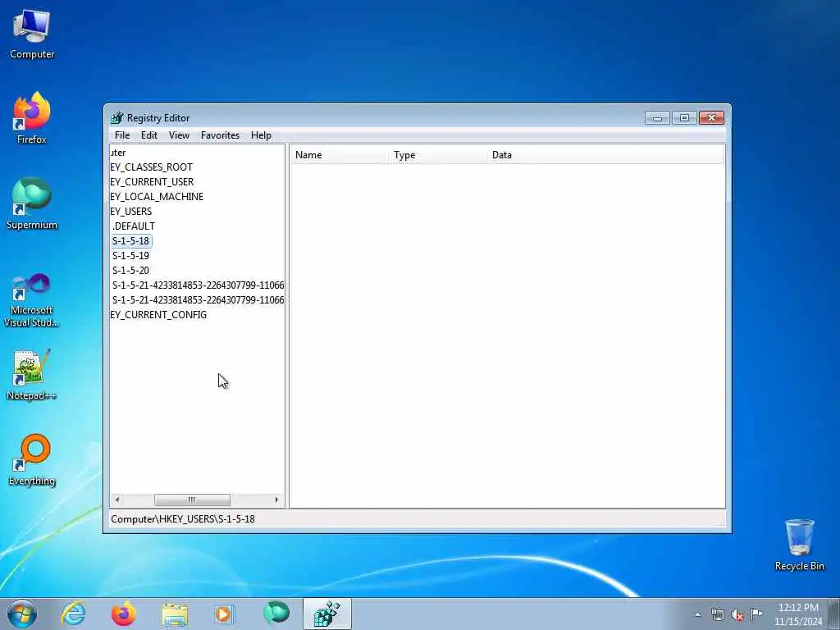
Task: Select the top Computer tree node
Action: point(118,153)
